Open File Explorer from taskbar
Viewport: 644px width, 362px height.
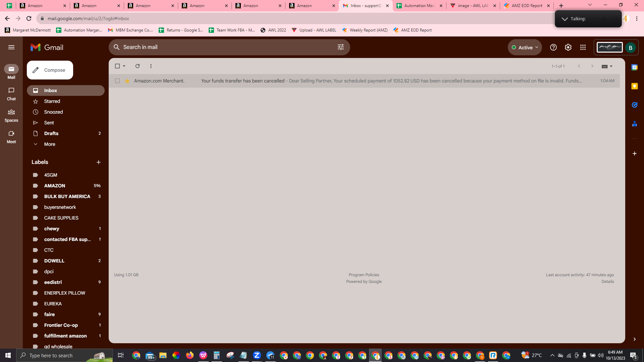[163, 355]
